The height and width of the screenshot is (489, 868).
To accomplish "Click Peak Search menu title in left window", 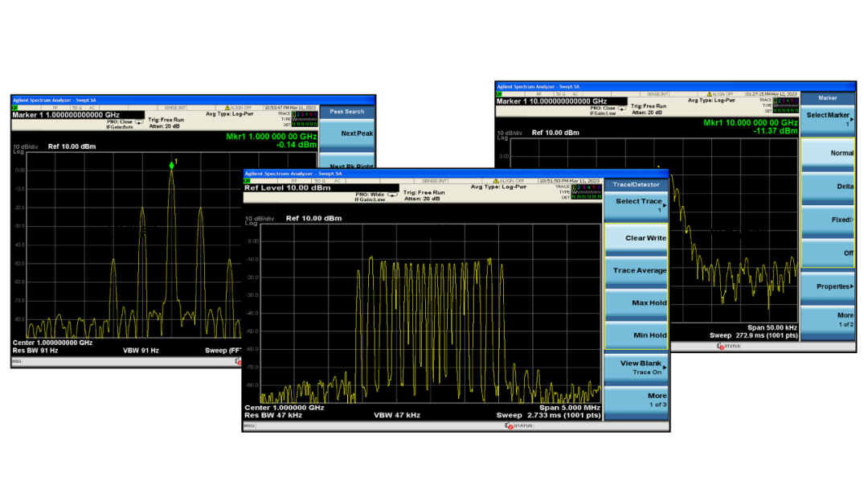I will click(347, 111).
